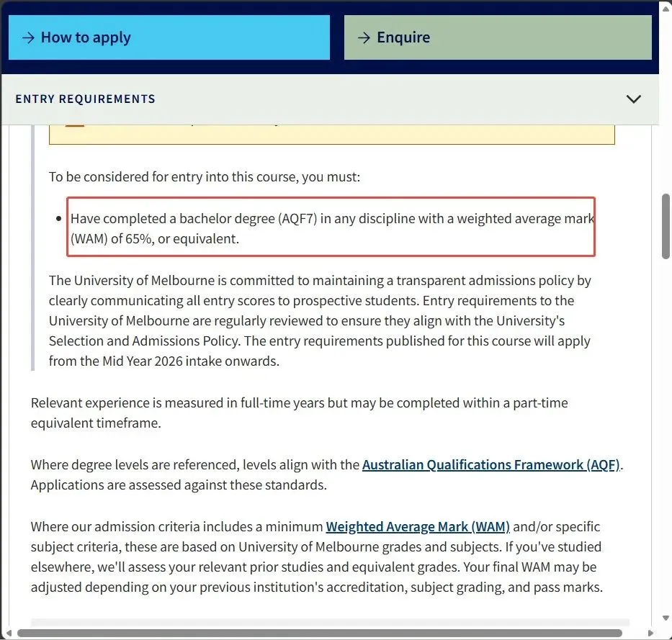Collapse the Entry Requirements chevron

pyautogui.click(x=633, y=99)
